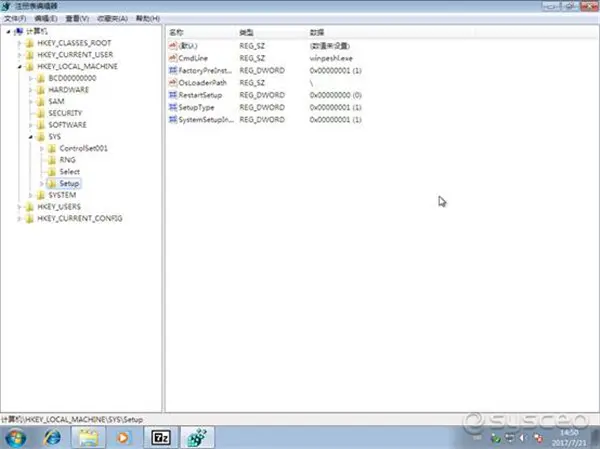Collapse HKEY_LOCAL_MACHINE tree arrow

coord(20,67)
